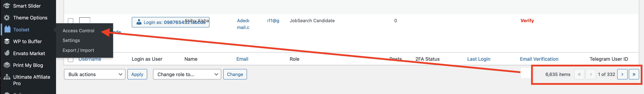Viewport: 644px width, 94px height.
Task: Click the Smart Slider graduation cap icon
Action: 7,6
